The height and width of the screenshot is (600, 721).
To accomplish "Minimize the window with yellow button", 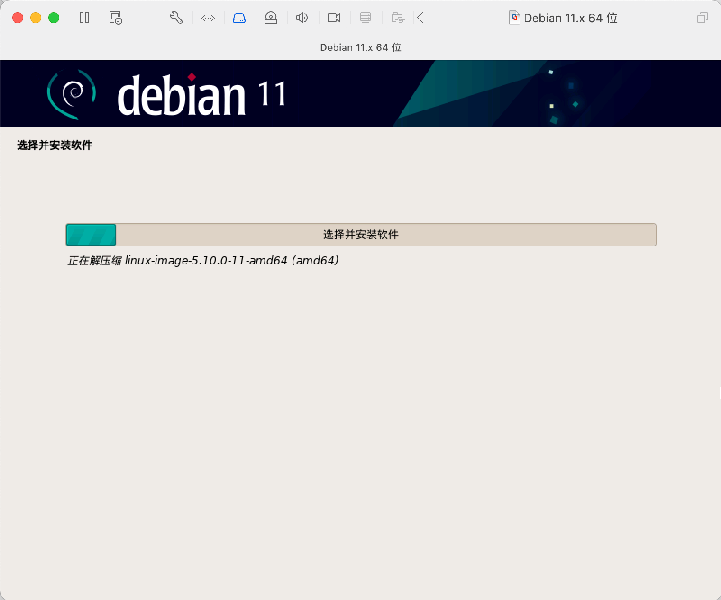I will 35,18.
